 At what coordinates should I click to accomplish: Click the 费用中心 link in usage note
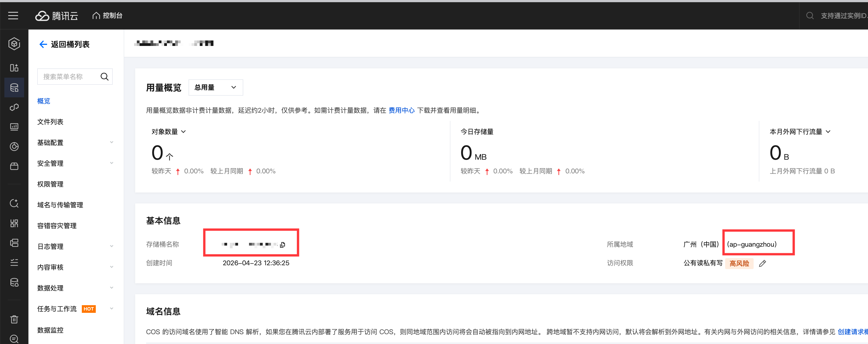401,110
